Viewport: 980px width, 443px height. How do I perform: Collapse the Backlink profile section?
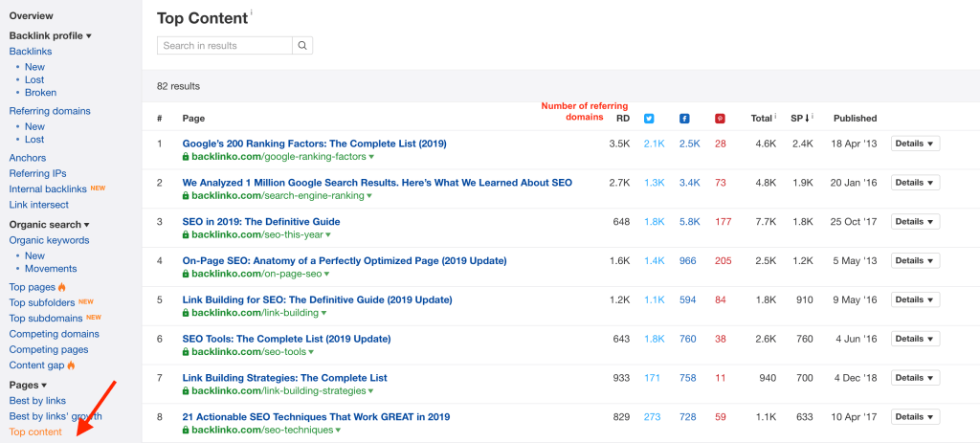pos(50,36)
